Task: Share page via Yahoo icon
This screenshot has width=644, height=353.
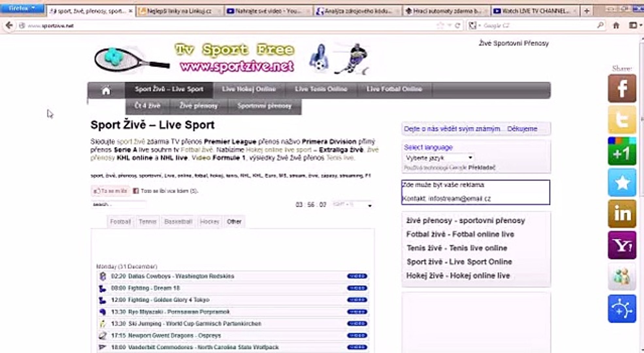Action: [622, 245]
